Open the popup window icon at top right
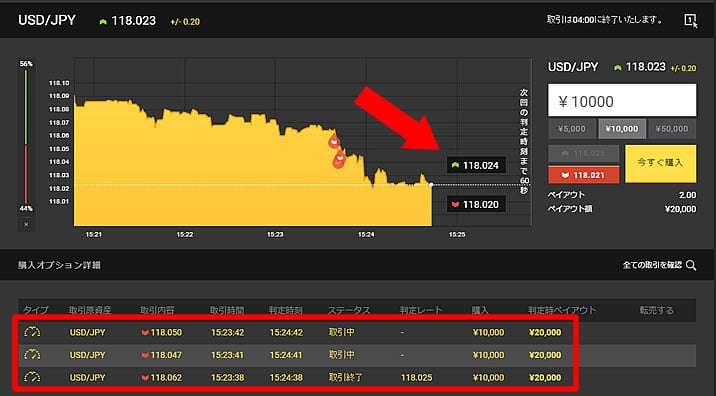Screen dimensions: 716x396 coord(690,21)
